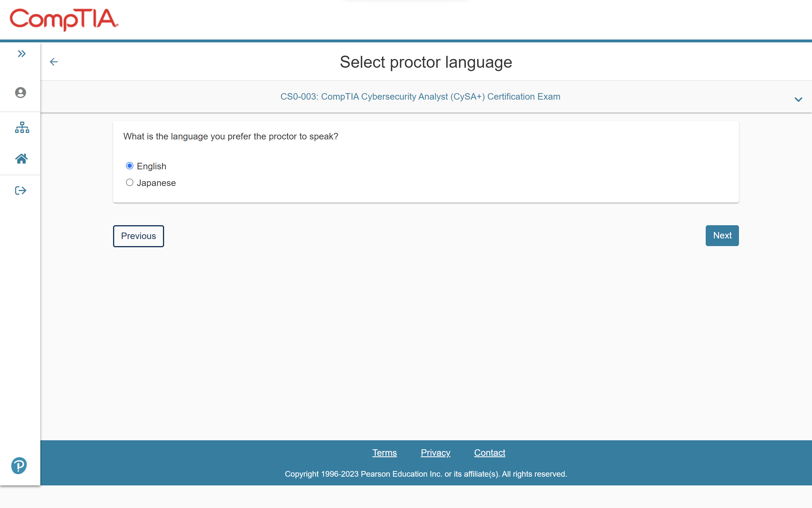Click the proctor language question text
Screen dimensions: 812x508
(x=231, y=136)
